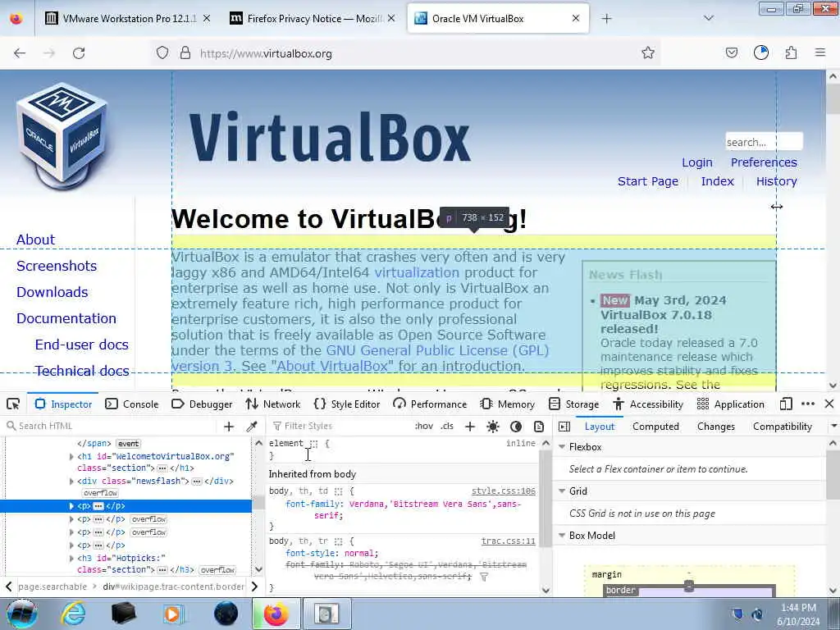Open the Screenshots sidebar link
840x630 pixels.
click(57, 266)
